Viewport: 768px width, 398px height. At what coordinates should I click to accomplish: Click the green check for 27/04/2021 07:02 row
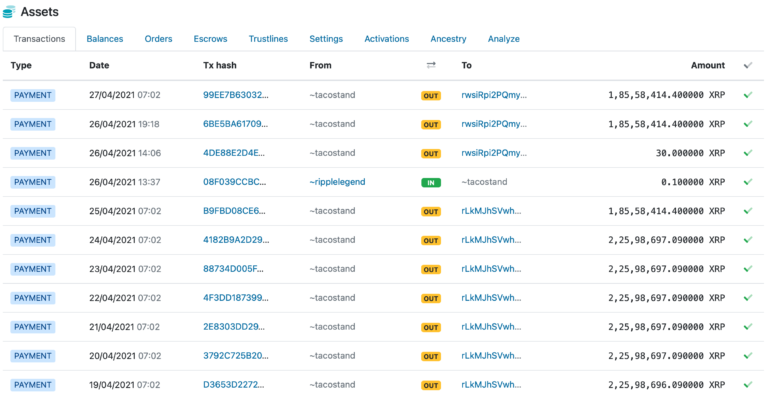tap(747, 95)
